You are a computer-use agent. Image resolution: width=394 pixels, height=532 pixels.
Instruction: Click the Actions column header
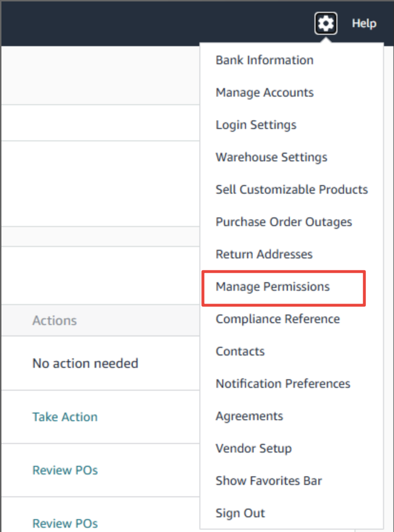(54, 321)
